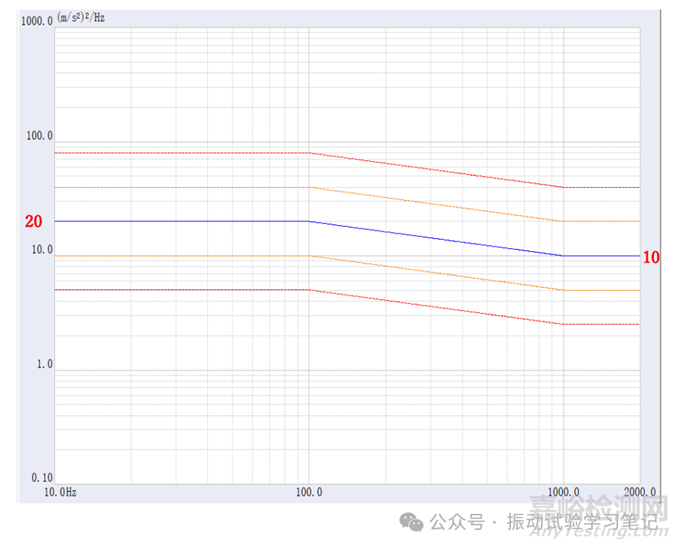Viewport: 680px width, 549px height.
Task: Click the 100.0 label on the X-axis
Action: click(309, 492)
